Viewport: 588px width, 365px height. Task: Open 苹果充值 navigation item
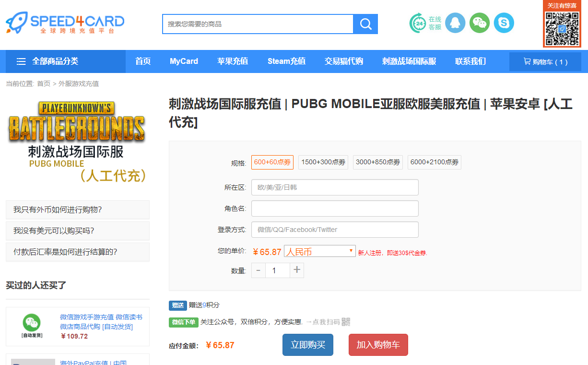233,61
